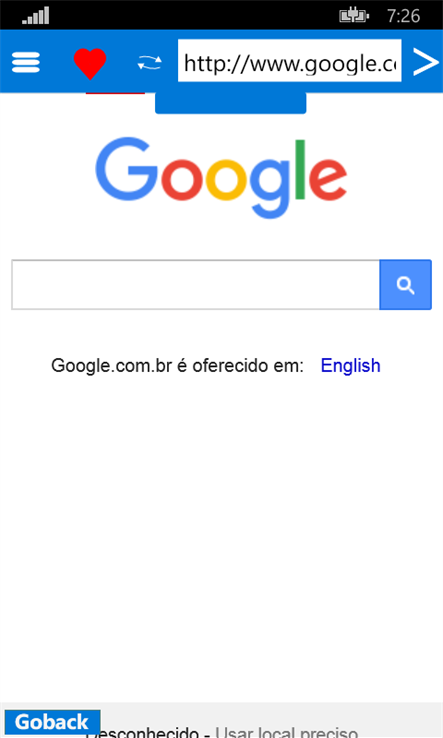Tap the red heart favorites icon
The image size is (443, 738).
pos(90,63)
